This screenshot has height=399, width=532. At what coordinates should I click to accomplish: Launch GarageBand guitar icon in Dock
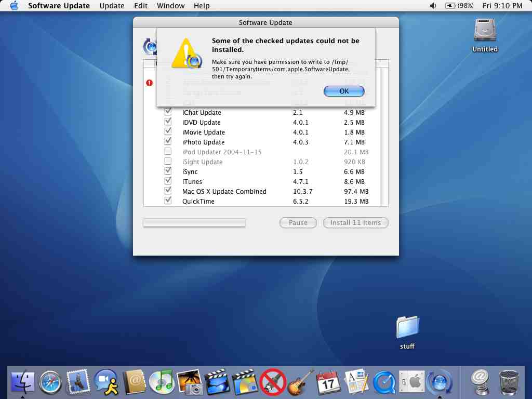pyautogui.click(x=301, y=383)
